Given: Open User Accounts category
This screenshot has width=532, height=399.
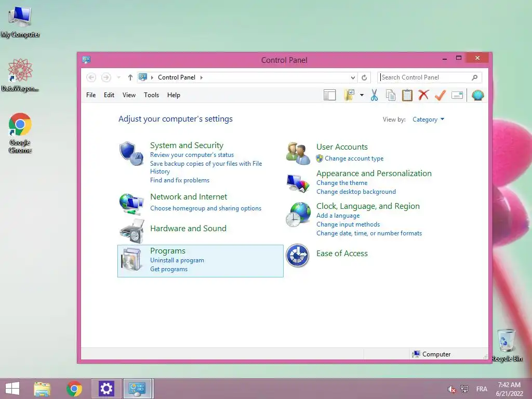Looking at the screenshot, I should 342,147.
